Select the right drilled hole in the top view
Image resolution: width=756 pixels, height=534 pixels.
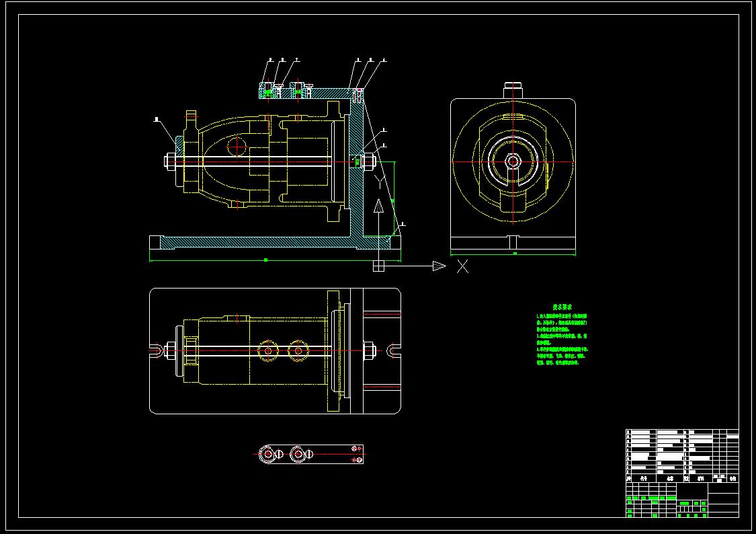pos(298,350)
